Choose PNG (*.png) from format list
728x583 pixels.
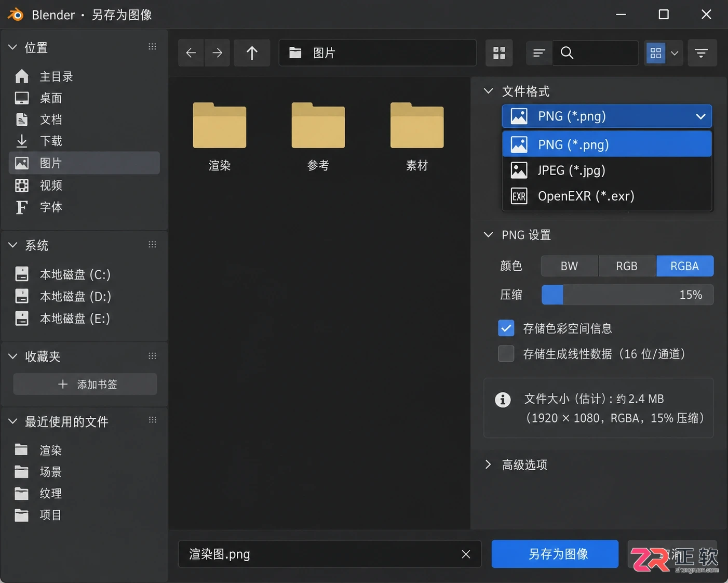point(607,144)
